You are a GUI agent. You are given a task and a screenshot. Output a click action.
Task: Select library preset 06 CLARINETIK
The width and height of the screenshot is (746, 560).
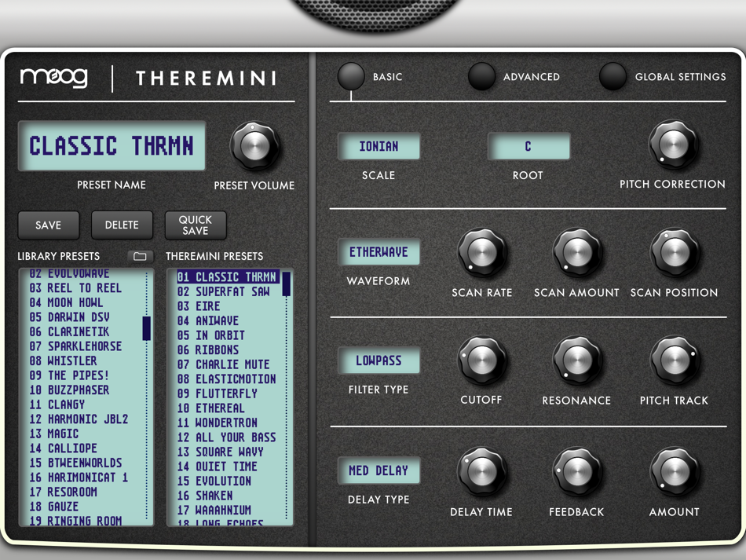69,331
